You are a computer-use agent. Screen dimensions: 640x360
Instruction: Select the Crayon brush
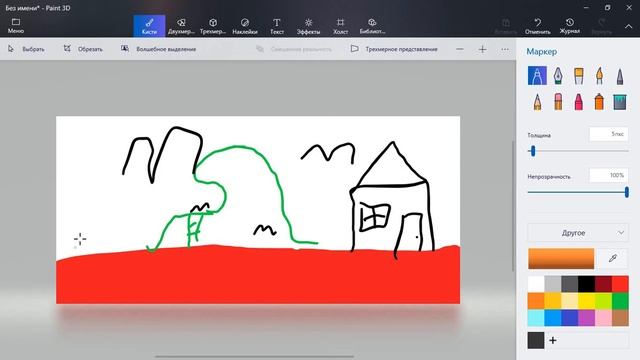click(x=578, y=102)
